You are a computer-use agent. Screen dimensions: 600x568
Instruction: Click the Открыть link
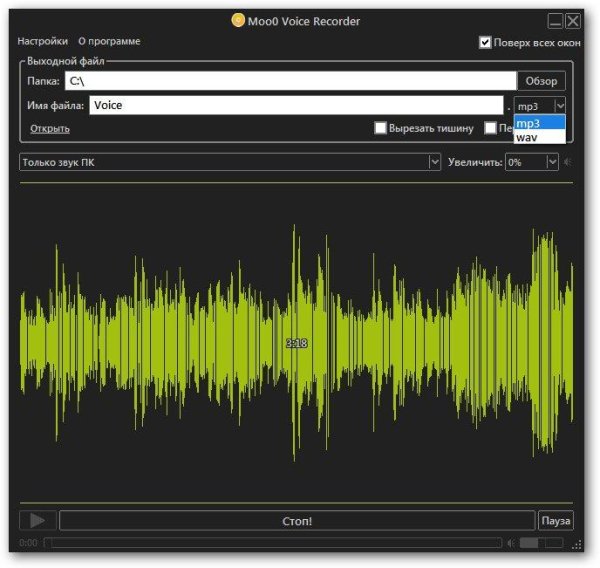point(50,128)
